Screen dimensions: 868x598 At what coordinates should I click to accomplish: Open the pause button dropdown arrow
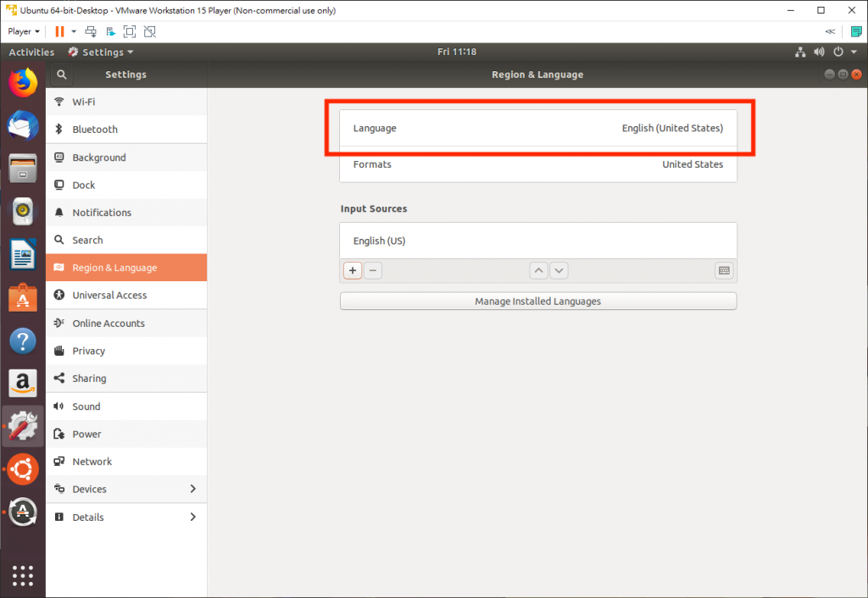[x=74, y=31]
